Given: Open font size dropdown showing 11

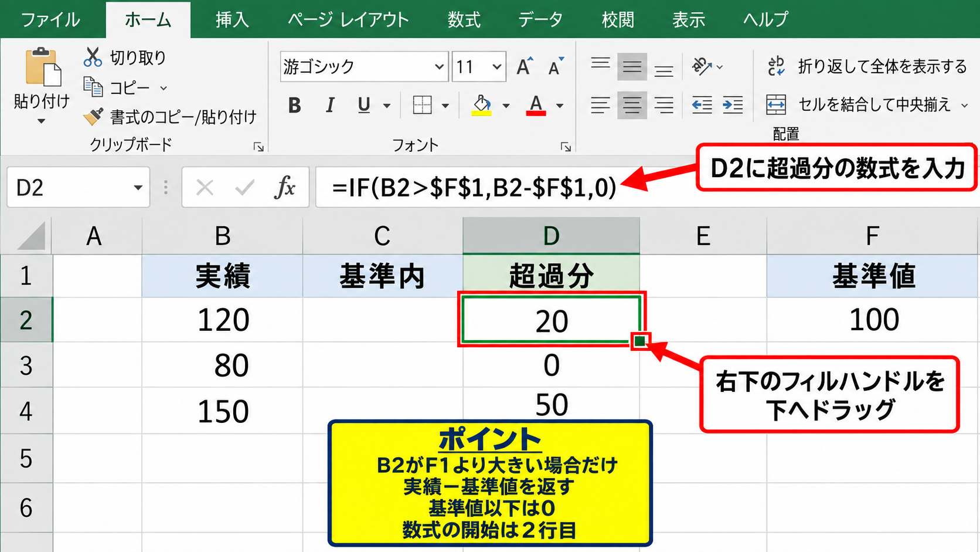Looking at the screenshot, I should 497,67.
